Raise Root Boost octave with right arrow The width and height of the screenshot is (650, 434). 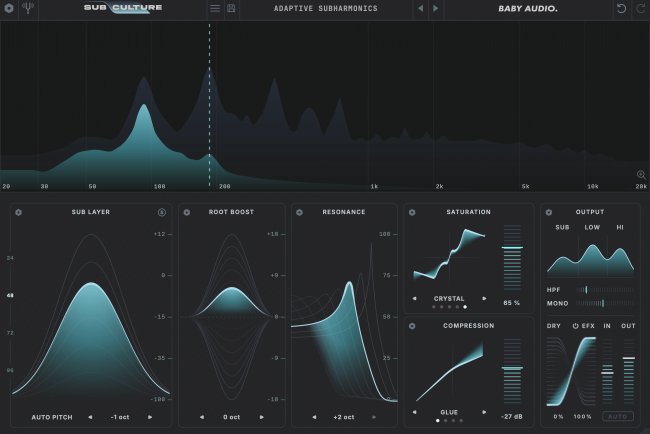(x=262, y=417)
